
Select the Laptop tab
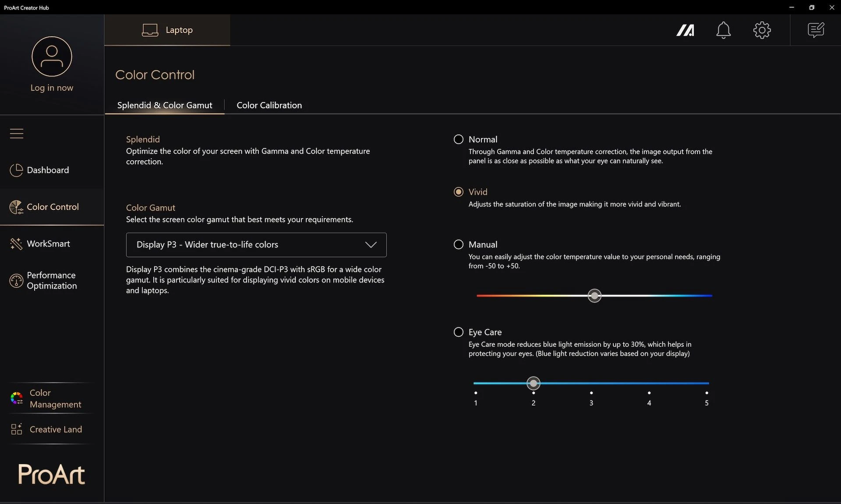(167, 30)
